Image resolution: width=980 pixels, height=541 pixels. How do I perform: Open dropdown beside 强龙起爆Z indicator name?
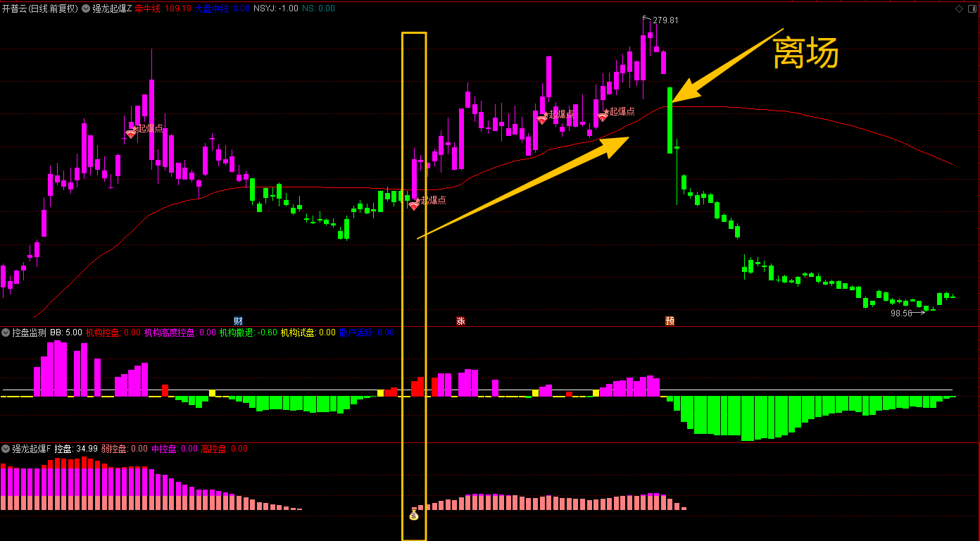click(86, 8)
